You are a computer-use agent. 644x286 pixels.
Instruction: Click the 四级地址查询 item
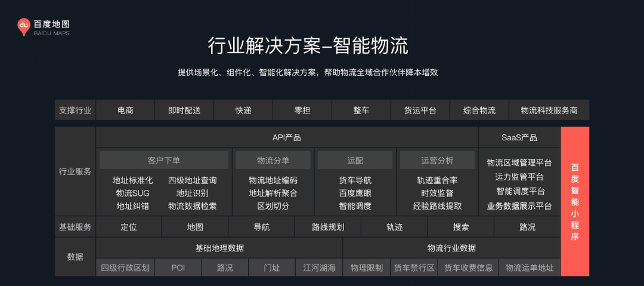point(193,180)
